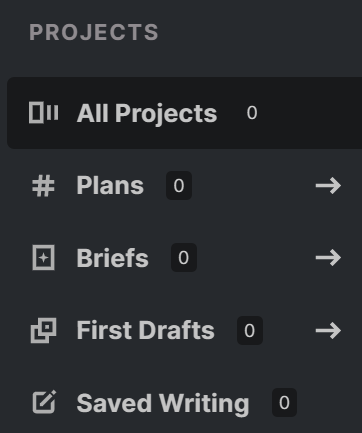This screenshot has width=362, height=433.
Task: Open the Briefs section
Action: [113, 258]
